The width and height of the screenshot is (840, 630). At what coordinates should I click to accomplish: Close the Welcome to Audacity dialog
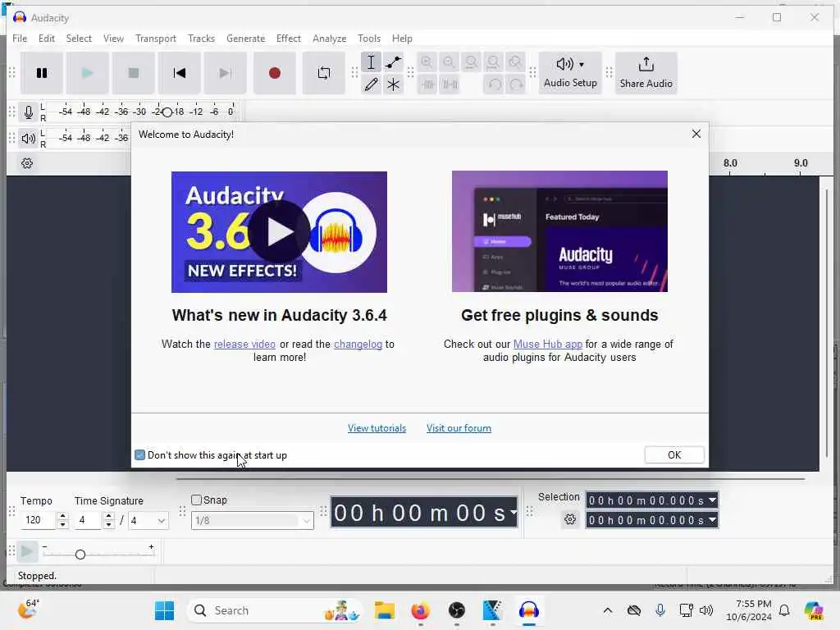pos(696,134)
